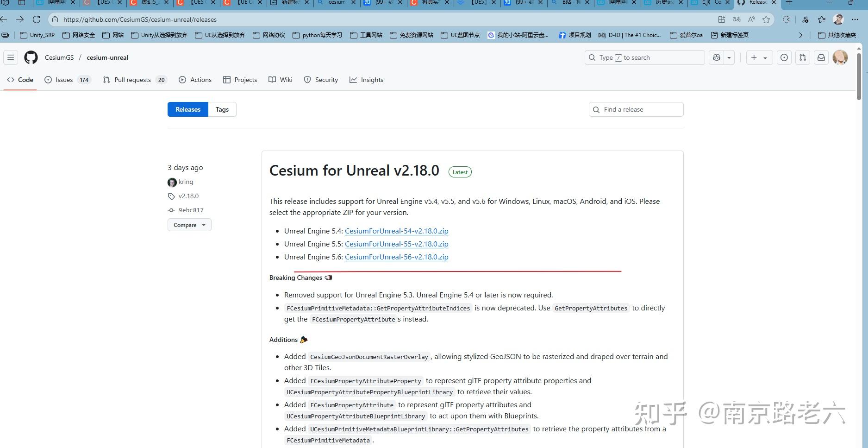Open the GitHub hamburger navigation menu
868x448 pixels.
[11, 57]
